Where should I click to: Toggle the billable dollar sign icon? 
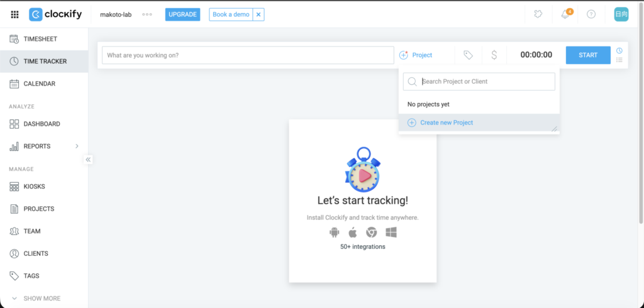(494, 55)
